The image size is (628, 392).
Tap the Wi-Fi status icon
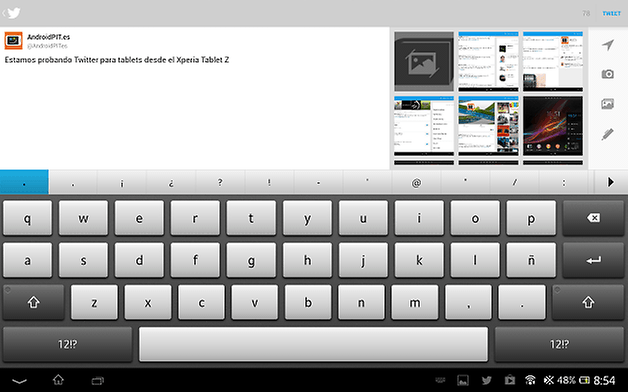tap(530, 380)
